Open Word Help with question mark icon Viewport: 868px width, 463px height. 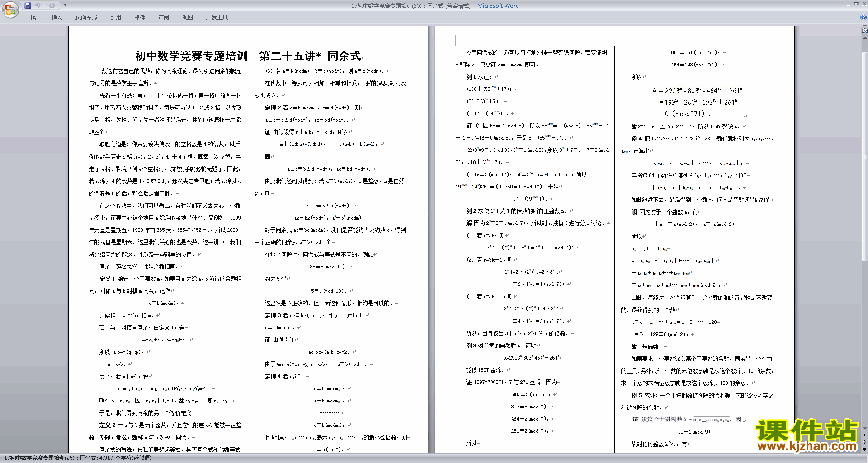tap(863, 17)
